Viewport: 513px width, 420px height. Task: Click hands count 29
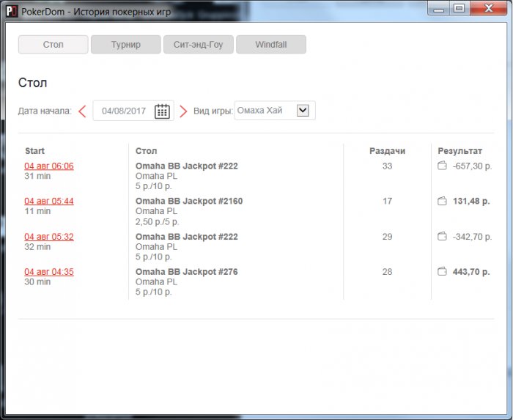[388, 237]
